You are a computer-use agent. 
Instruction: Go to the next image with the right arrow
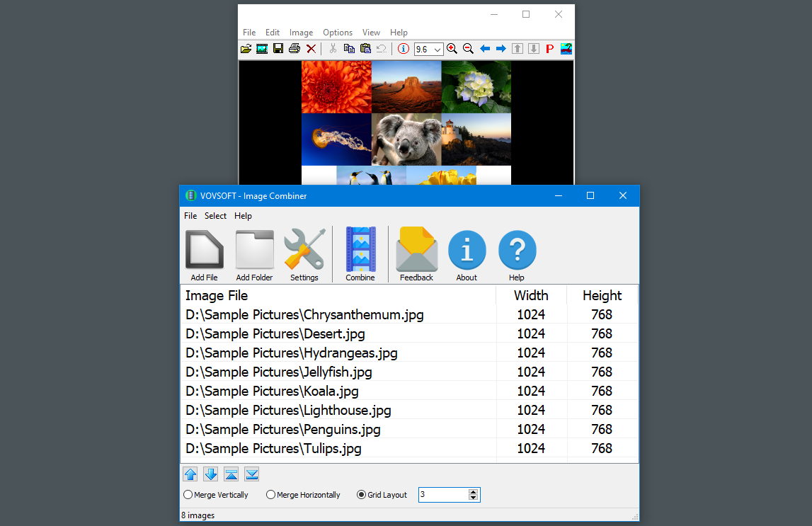tap(501, 49)
